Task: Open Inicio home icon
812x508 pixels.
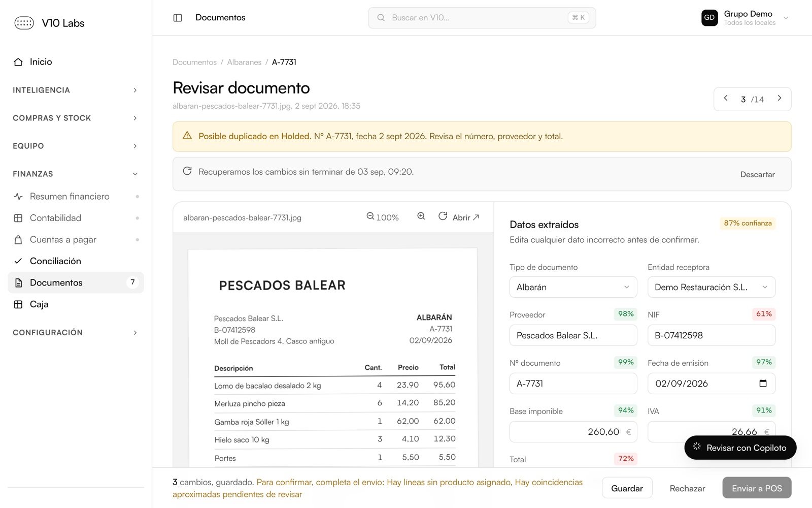Action: pyautogui.click(x=18, y=62)
